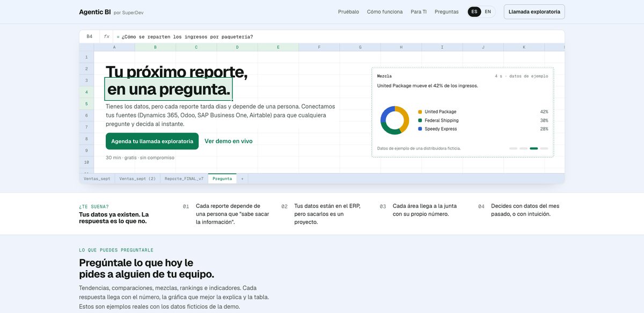Click item 02 'Tus datos están en el ERP'

tap(327, 214)
